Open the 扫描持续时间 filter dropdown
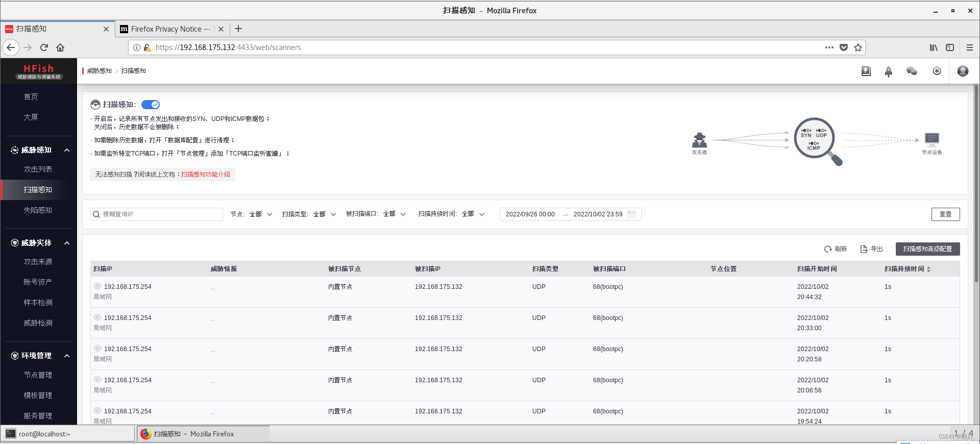980x444 pixels. [x=473, y=214]
